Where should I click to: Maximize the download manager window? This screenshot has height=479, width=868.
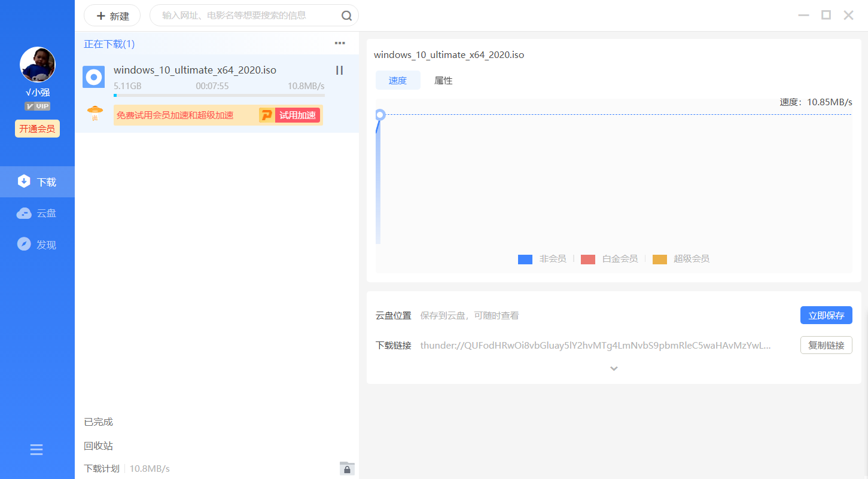point(826,16)
